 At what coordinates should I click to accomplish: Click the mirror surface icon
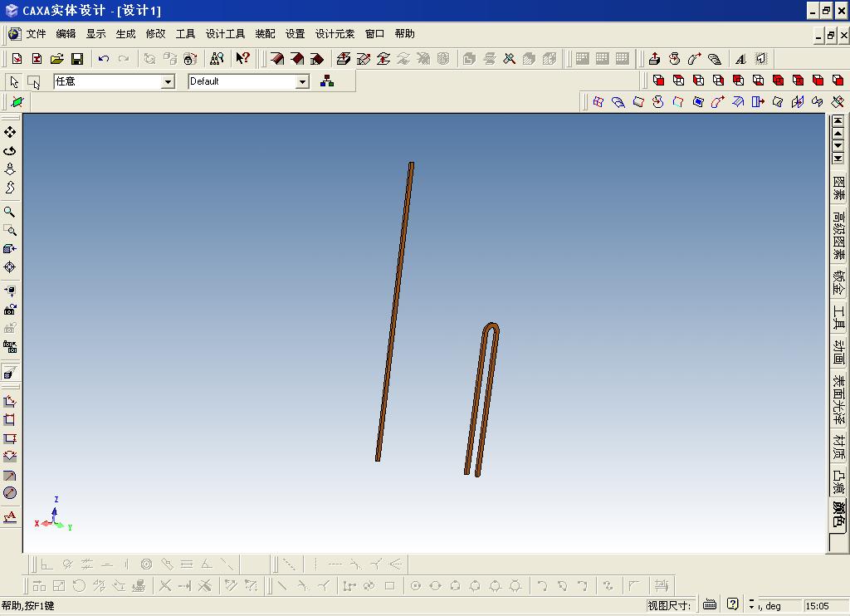point(798,102)
